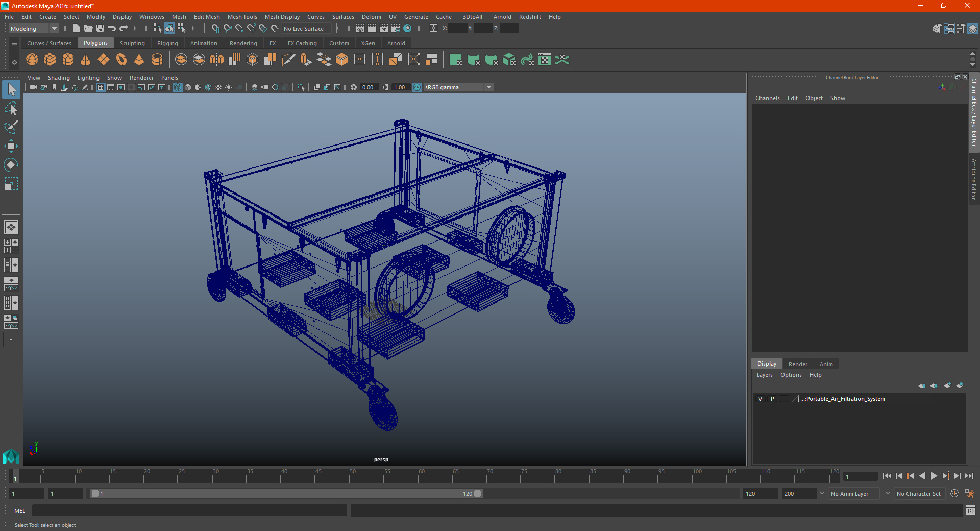The height and width of the screenshot is (531, 980).
Task: Click the MEL command input field
Action: tap(189, 510)
